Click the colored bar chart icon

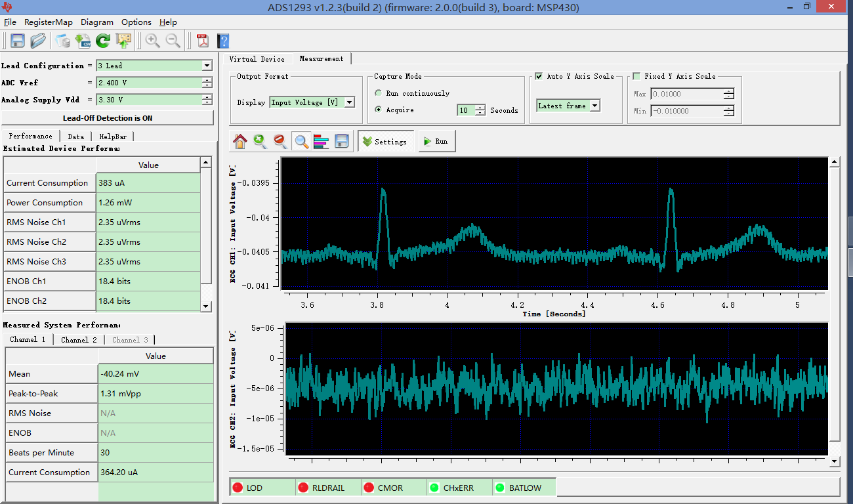tap(321, 141)
